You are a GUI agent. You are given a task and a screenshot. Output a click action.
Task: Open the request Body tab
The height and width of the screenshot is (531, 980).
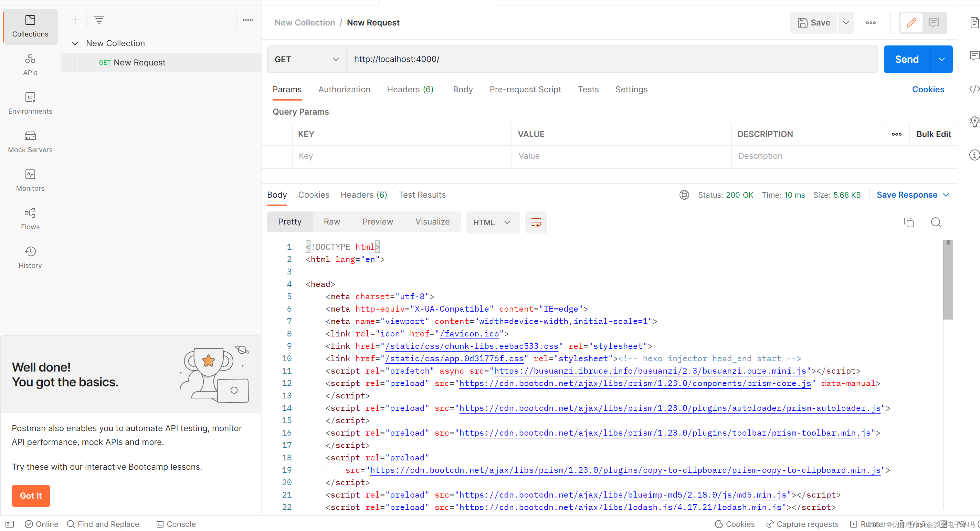[x=463, y=90]
